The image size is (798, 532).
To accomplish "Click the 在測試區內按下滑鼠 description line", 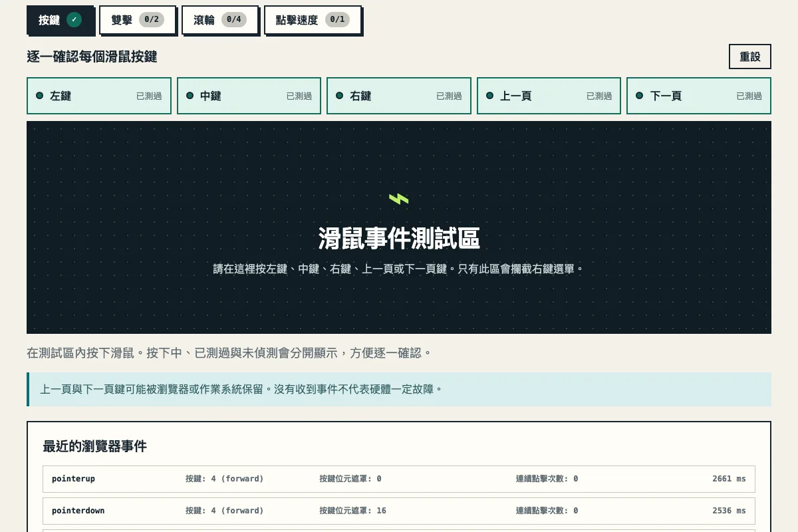I will coord(229,352).
